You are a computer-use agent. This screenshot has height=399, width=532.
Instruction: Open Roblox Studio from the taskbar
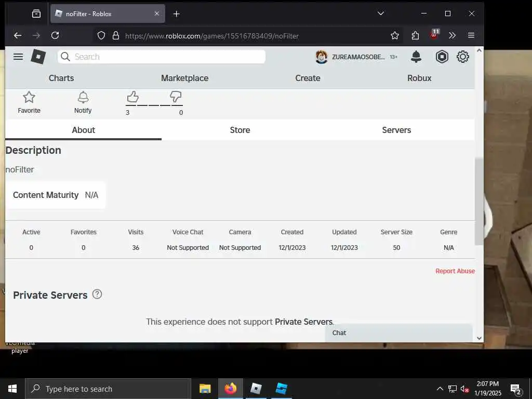point(281,389)
